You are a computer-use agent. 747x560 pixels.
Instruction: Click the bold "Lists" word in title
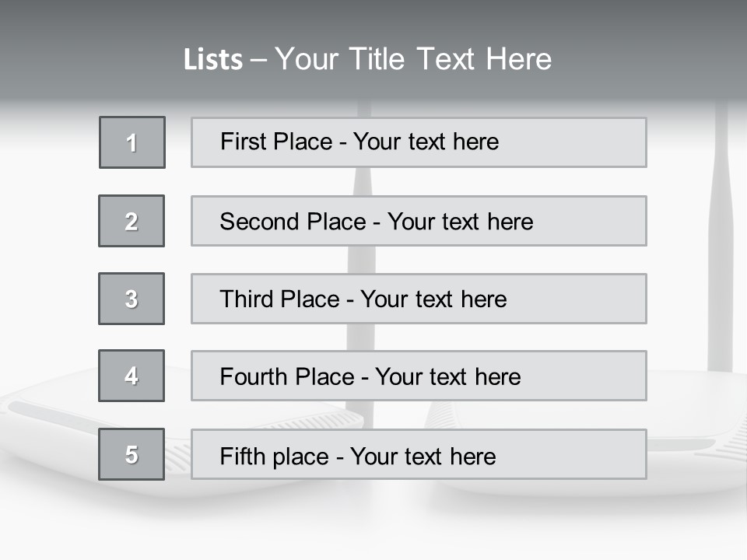tap(212, 60)
